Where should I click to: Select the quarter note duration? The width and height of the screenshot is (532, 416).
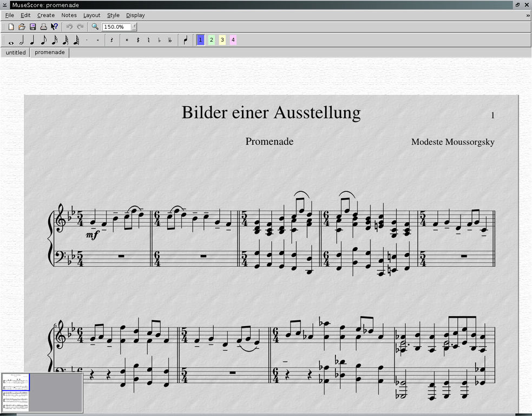coord(32,40)
